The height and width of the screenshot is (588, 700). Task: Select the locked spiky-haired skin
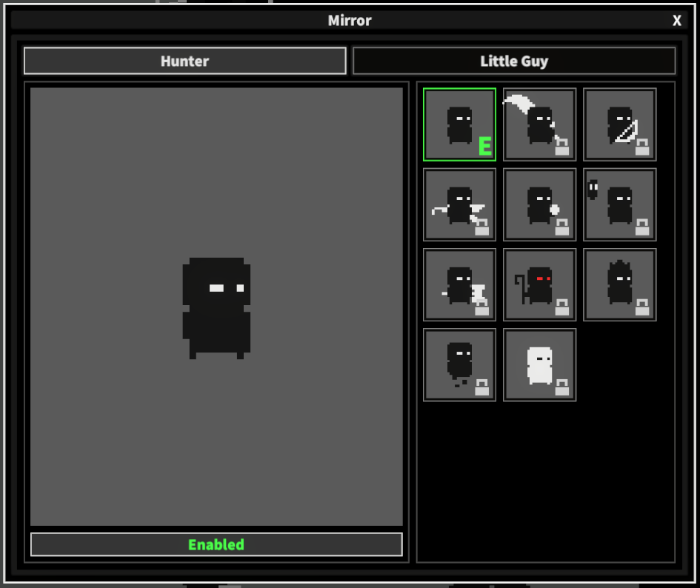coord(620,284)
